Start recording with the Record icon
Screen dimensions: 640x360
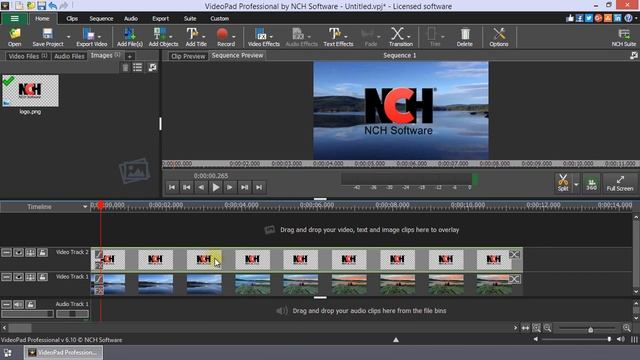[226, 37]
